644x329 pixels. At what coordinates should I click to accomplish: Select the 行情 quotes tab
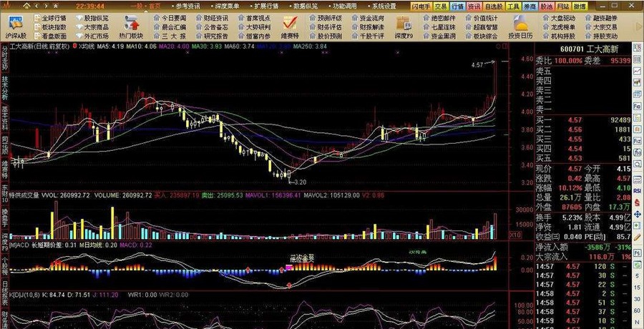[x=457, y=6]
